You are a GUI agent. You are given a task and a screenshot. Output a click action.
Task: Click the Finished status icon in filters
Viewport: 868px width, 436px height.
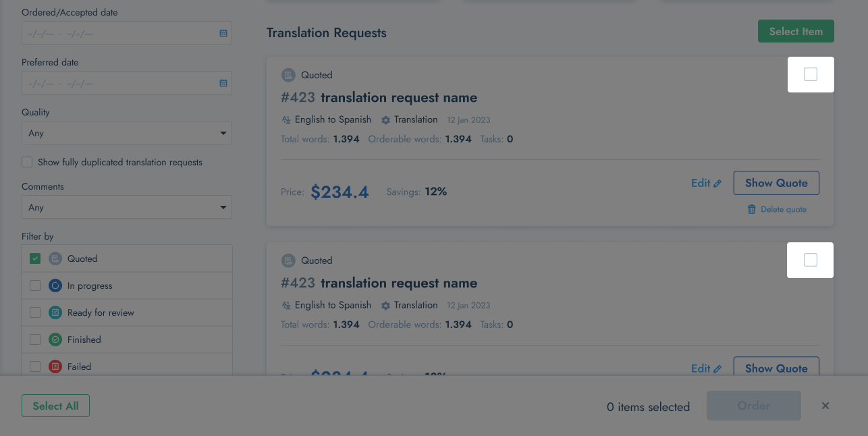(55, 339)
